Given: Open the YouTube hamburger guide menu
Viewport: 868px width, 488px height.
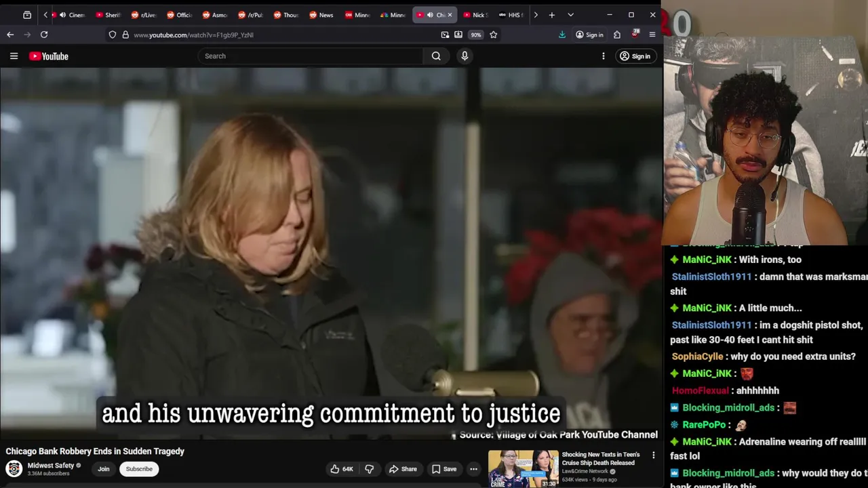Looking at the screenshot, I should tap(14, 56).
